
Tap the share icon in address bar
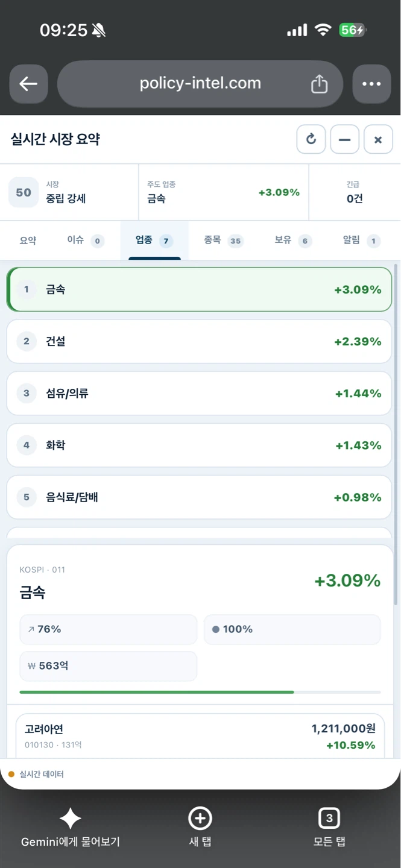pos(319,84)
